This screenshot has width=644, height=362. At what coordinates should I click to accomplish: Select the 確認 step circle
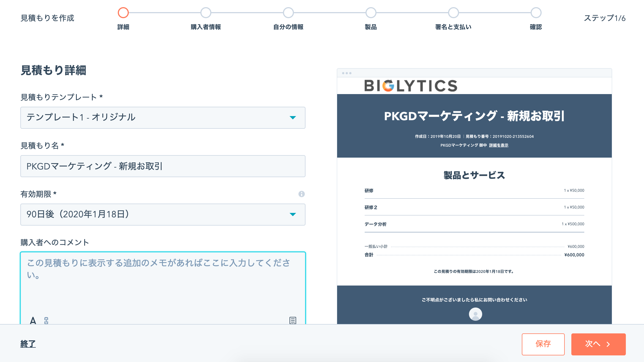pos(536,13)
